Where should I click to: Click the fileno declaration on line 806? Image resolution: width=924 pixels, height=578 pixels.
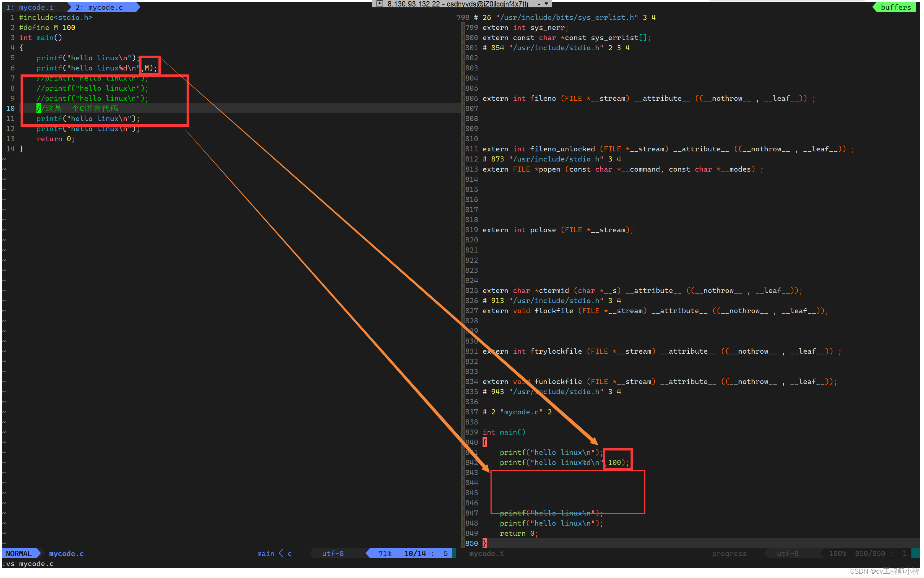(649, 99)
